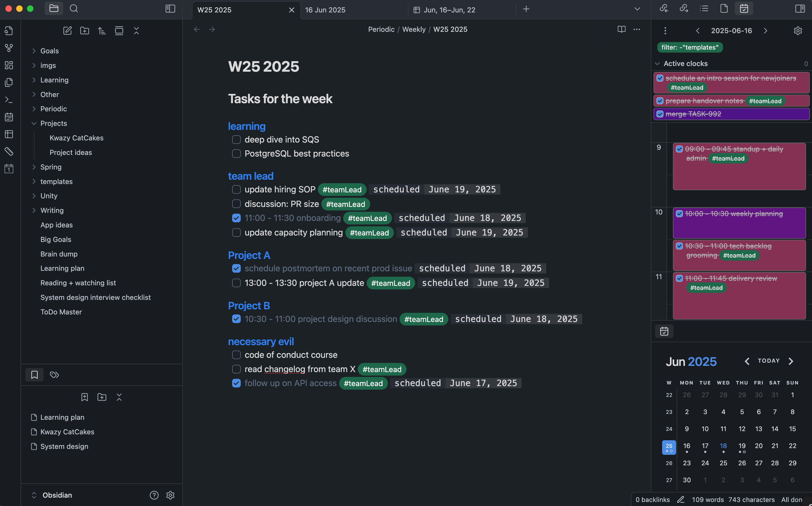Viewport: 812px width, 506px height.
Task: Uncheck the 11:00 - 11:30 onboarding task
Action: (236, 218)
